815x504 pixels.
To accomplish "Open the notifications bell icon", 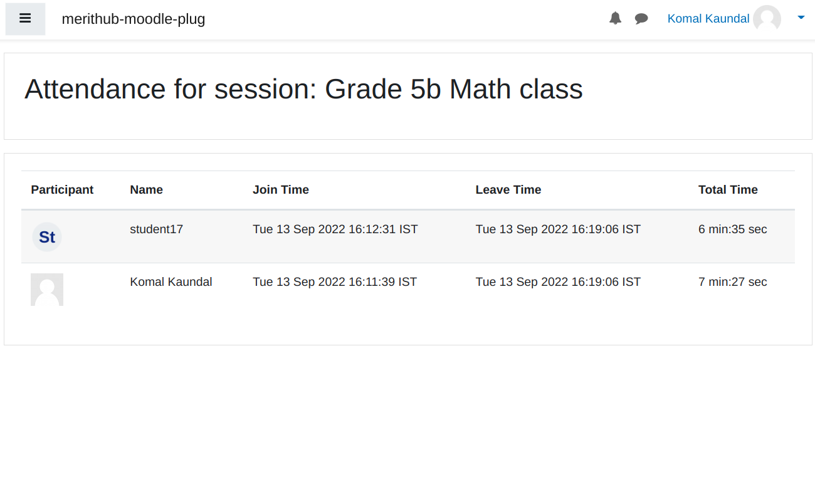I will [615, 19].
